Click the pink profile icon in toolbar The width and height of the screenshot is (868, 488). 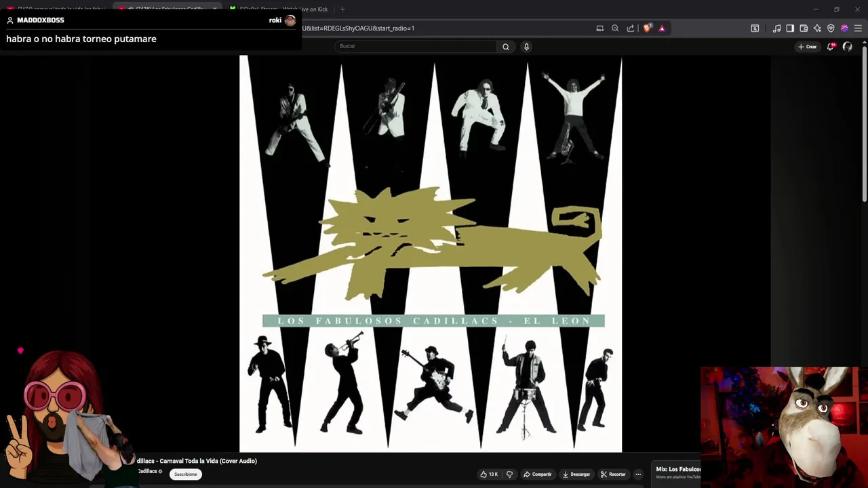click(x=844, y=28)
